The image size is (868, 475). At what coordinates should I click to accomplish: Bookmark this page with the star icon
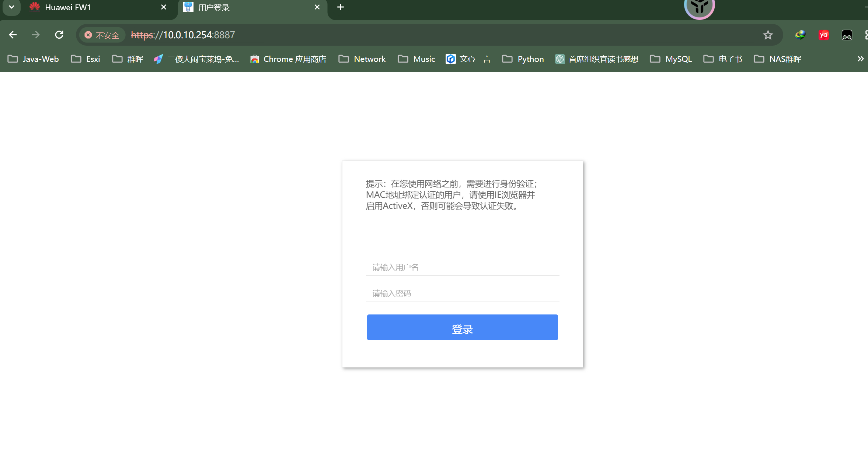click(768, 35)
